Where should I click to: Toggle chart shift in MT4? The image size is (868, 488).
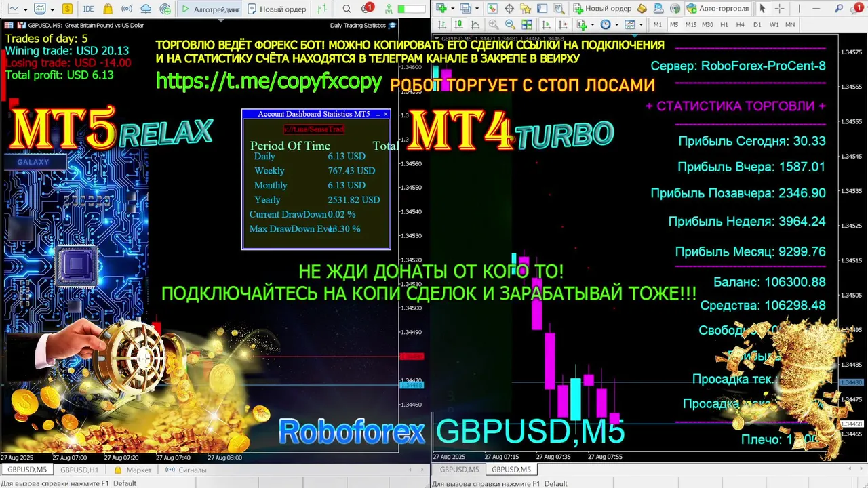click(562, 24)
